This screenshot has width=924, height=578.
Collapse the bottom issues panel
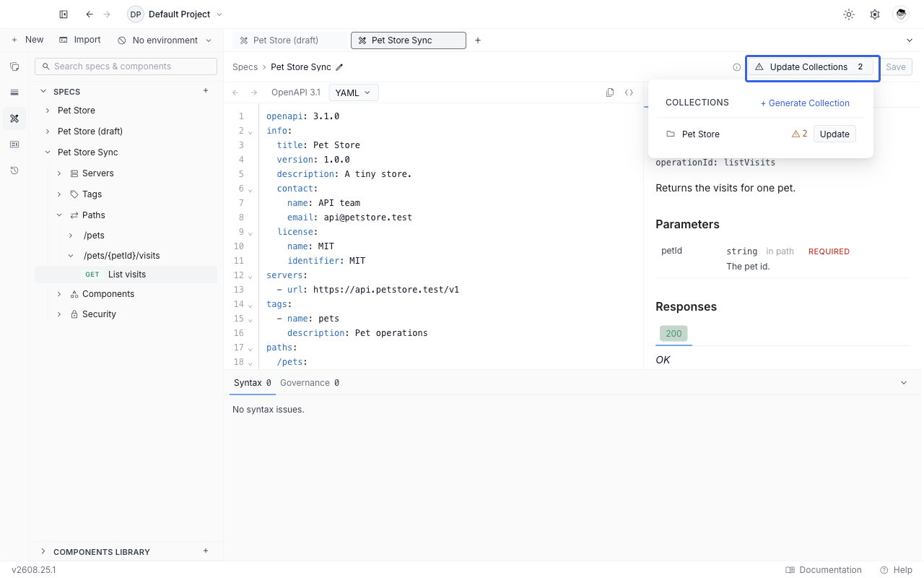[x=904, y=383]
